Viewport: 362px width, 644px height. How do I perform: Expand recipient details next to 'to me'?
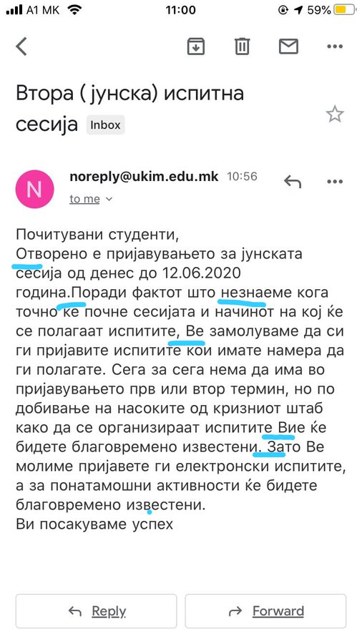click(x=109, y=199)
